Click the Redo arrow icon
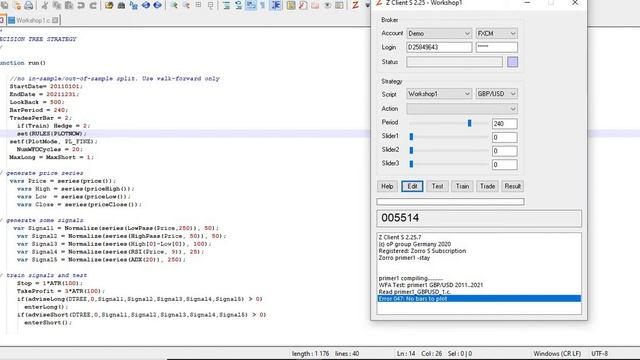Viewport: 640px width, 360px height. point(93,5)
